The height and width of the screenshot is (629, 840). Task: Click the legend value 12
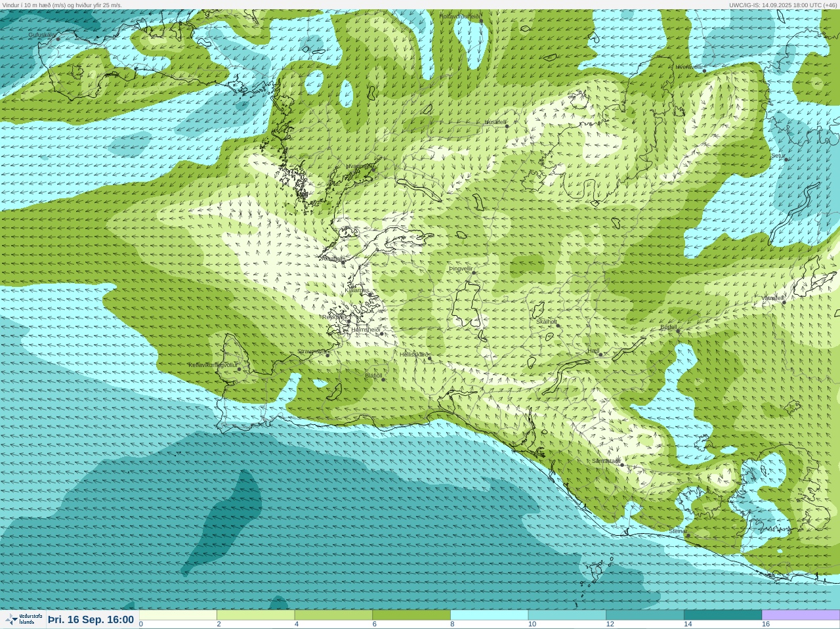click(x=610, y=624)
